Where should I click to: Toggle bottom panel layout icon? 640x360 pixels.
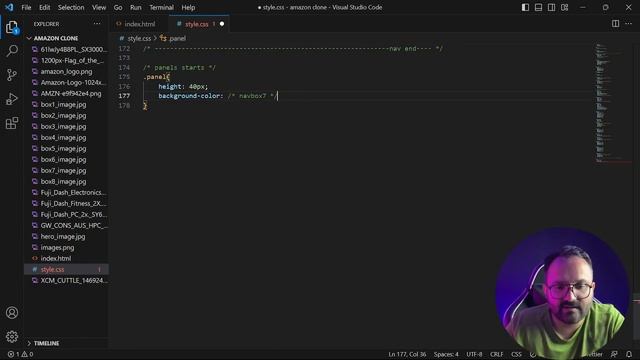coord(538,7)
